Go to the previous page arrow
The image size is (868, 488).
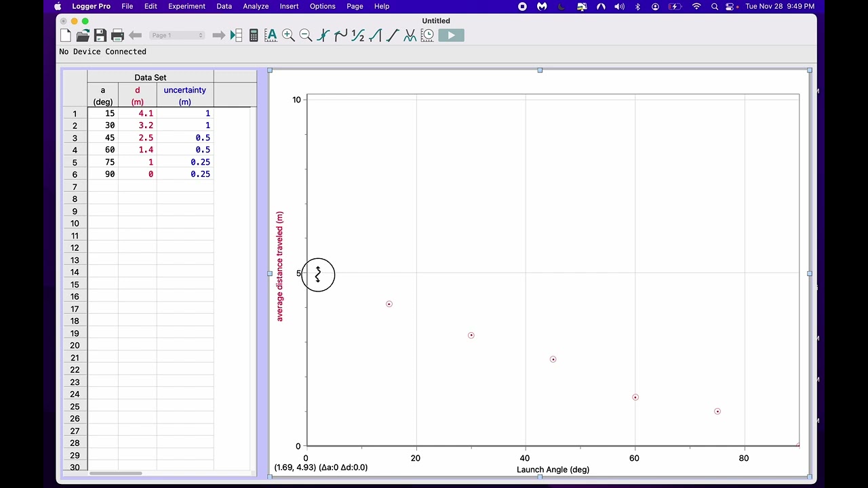pyautogui.click(x=135, y=35)
